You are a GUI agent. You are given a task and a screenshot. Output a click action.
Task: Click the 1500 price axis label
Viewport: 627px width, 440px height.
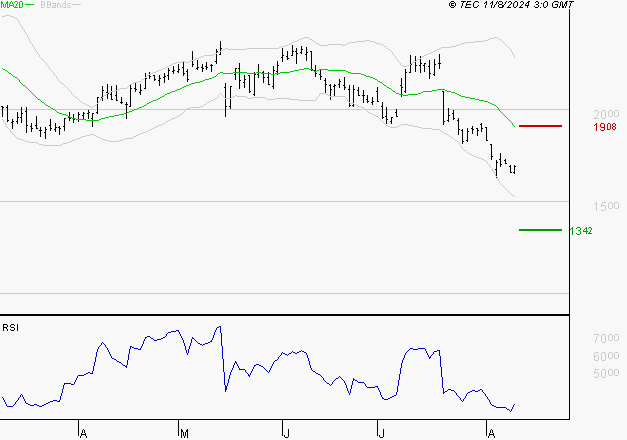tap(606, 206)
